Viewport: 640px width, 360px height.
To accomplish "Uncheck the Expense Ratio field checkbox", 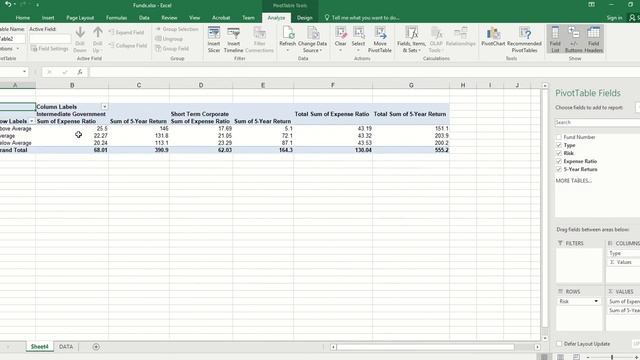I will [x=559, y=161].
